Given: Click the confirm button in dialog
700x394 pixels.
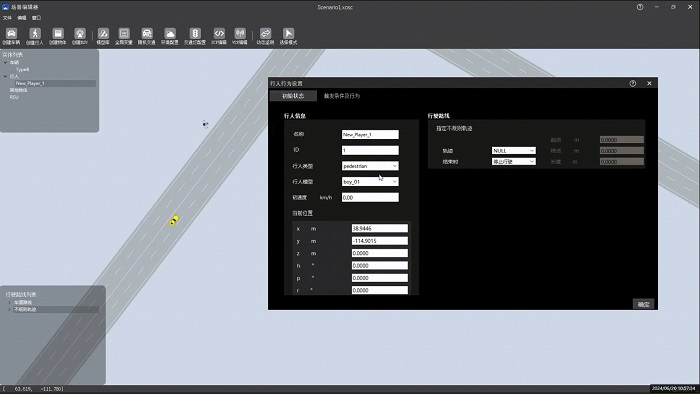Looking at the screenshot, I should (643, 304).
